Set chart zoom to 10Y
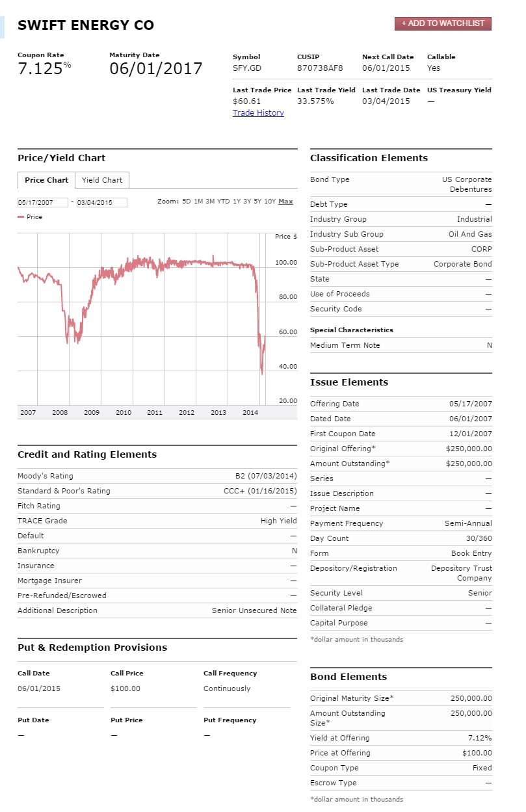The image size is (526, 812). click(270, 202)
